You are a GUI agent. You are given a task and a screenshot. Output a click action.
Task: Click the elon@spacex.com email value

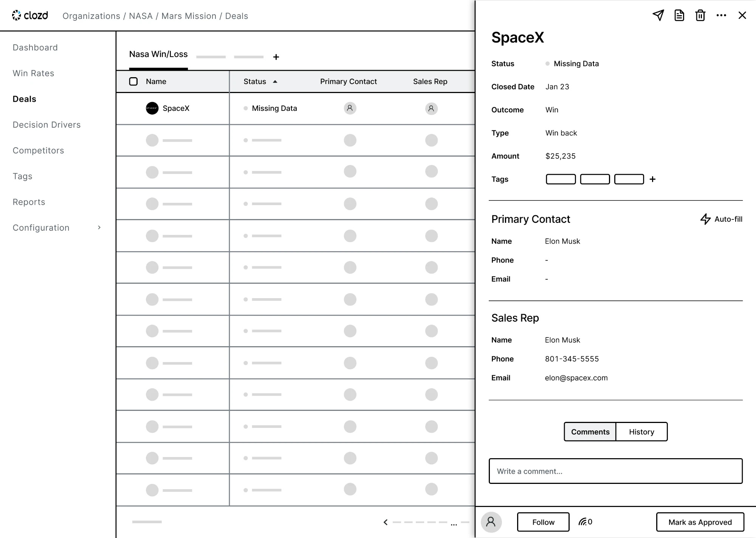point(576,378)
